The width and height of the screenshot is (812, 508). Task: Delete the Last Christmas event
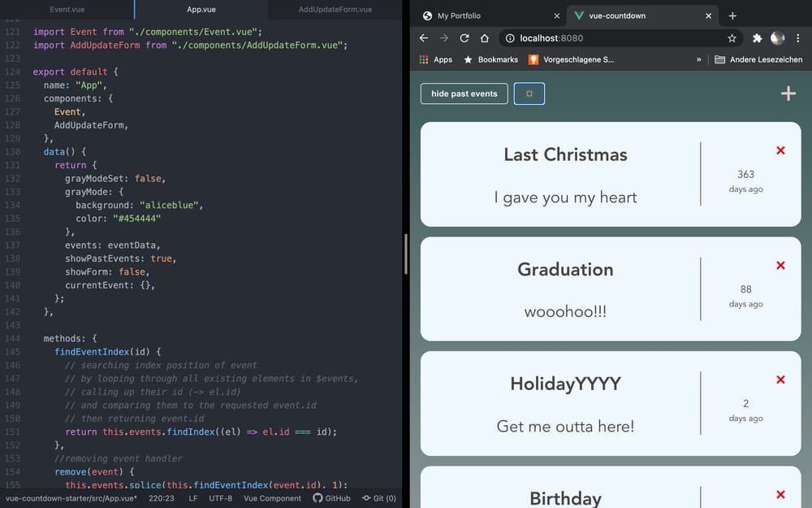pos(780,150)
